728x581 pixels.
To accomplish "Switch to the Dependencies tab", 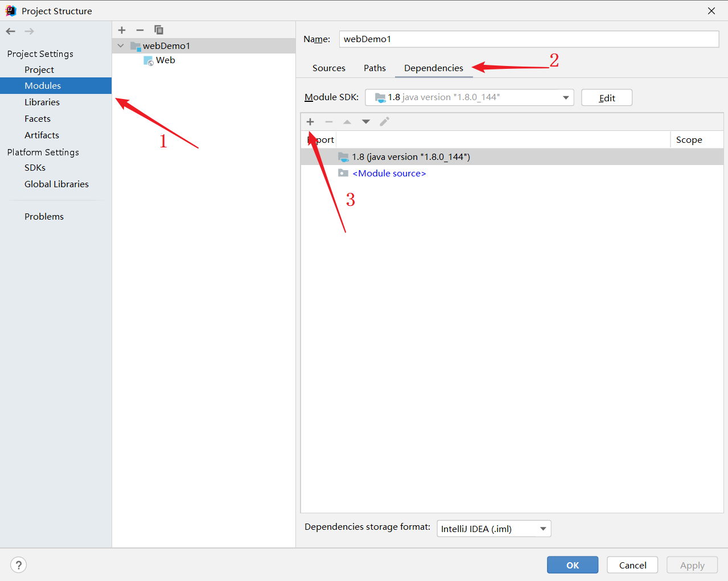I will [x=434, y=68].
